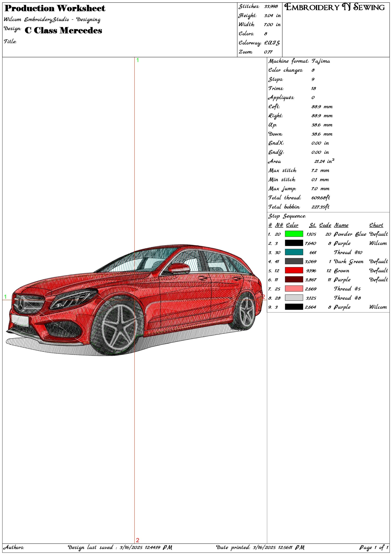Click the green '1' marker atop the vertical line

click(138, 60)
